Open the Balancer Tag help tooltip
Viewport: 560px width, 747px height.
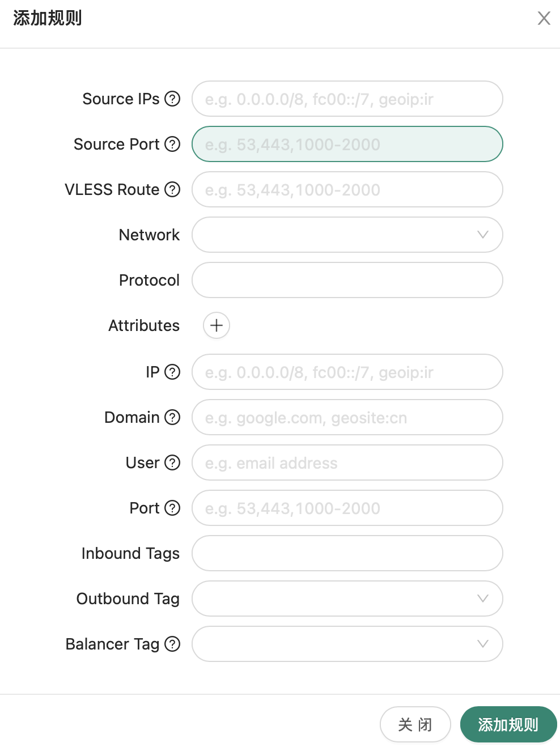pos(172,644)
